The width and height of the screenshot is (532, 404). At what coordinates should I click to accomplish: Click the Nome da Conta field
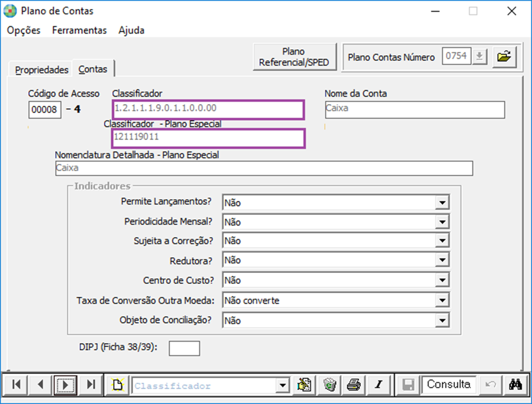coord(414,109)
